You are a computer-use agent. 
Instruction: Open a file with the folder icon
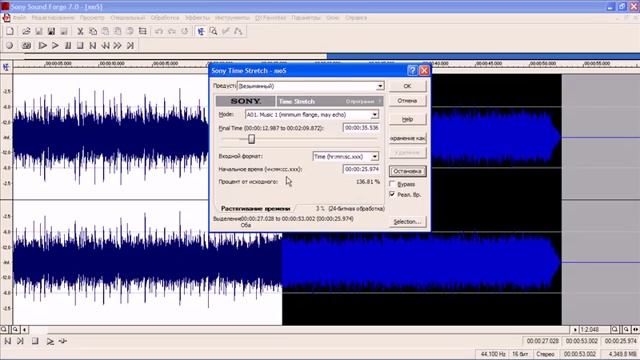(x=26, y=31)
